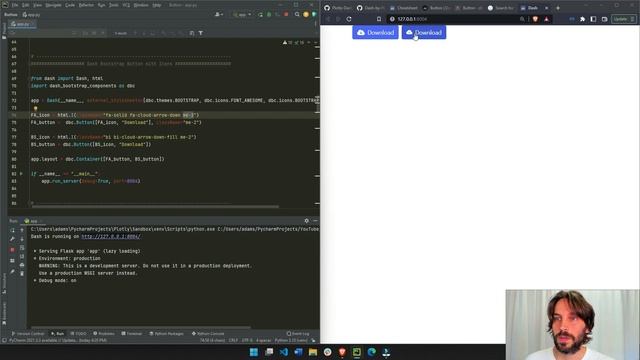Open the File menu in PyCharm

coord(15,5)
